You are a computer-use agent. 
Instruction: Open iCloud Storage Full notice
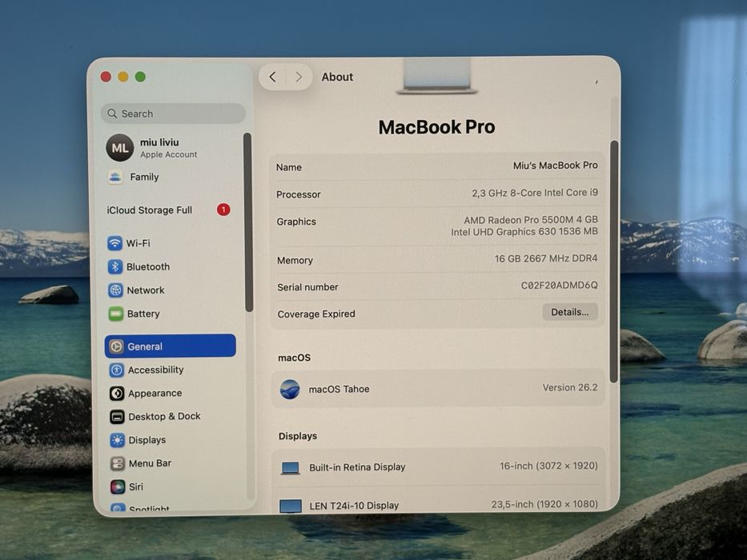(170, 210)
